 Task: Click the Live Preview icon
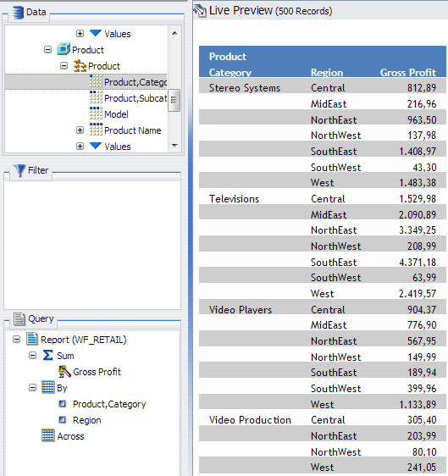point(200,11)
